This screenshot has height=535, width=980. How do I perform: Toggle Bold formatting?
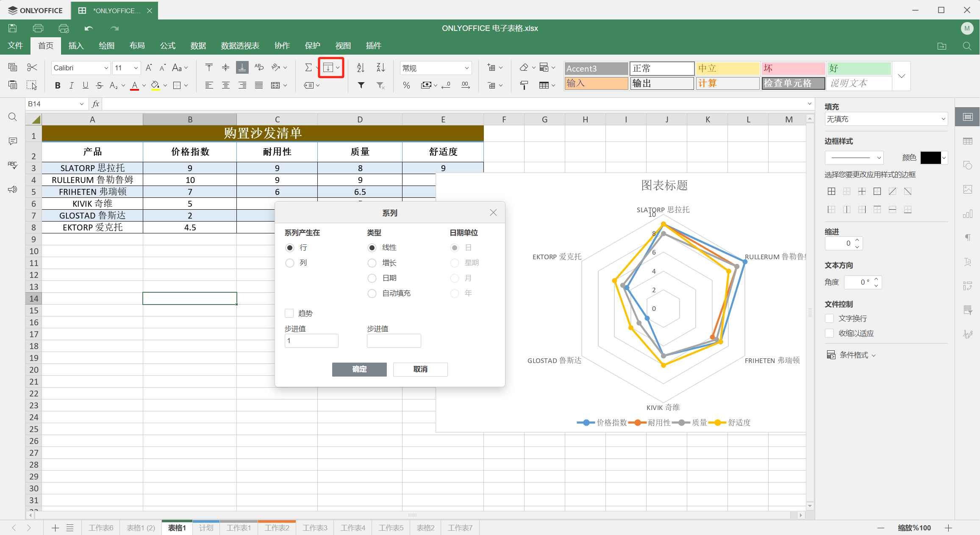58,86
